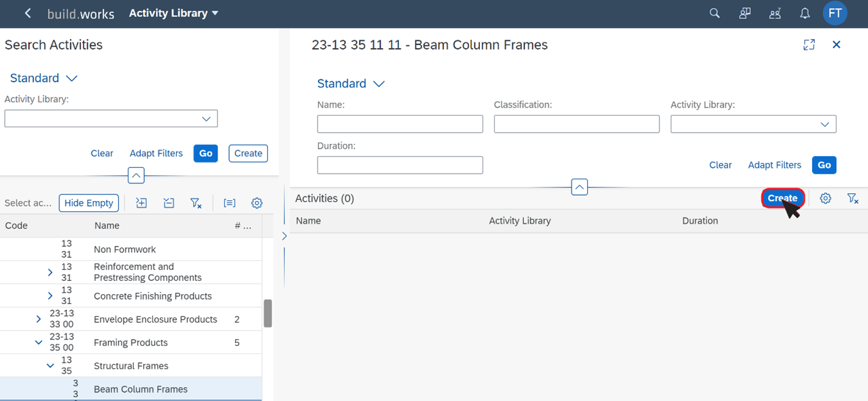Image resolution: width=868 pixels, height=401 pixels.
Task: Click Go in the Search Activities panel
Action: pos(206,154)
